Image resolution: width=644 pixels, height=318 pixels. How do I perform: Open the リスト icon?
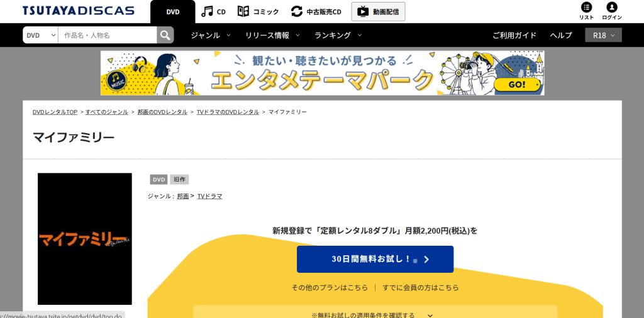coord(587,11)
